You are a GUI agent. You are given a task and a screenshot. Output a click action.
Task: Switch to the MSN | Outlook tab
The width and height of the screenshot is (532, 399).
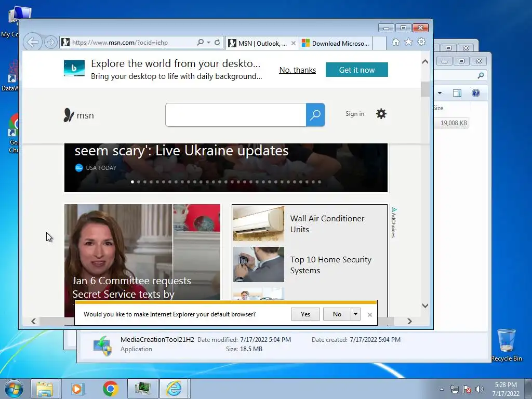262,44
